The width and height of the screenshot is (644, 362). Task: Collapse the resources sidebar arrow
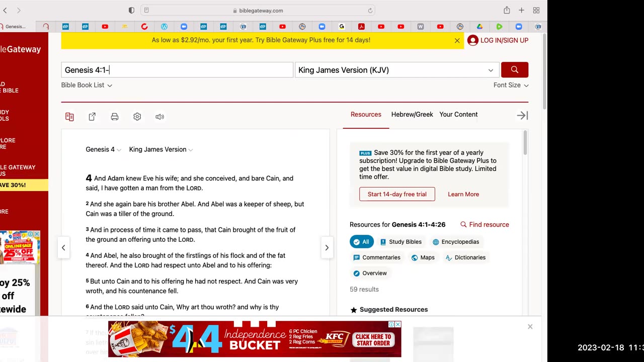[522, 116]
